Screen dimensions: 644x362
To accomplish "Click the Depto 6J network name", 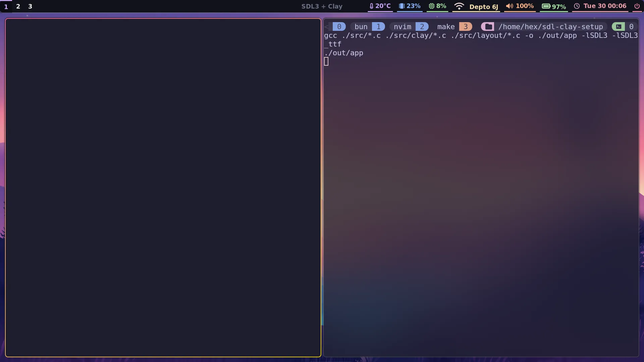I will tap(483, 7).
